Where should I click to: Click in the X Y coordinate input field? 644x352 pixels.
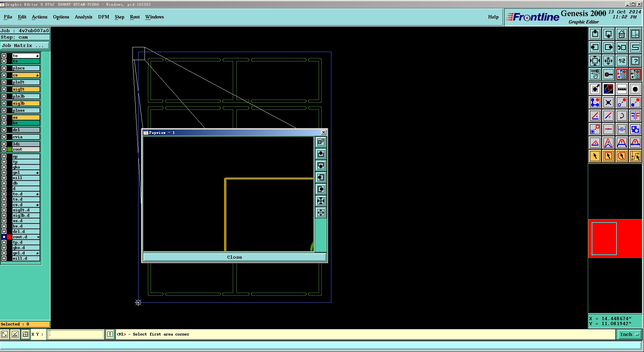point(75,334)
